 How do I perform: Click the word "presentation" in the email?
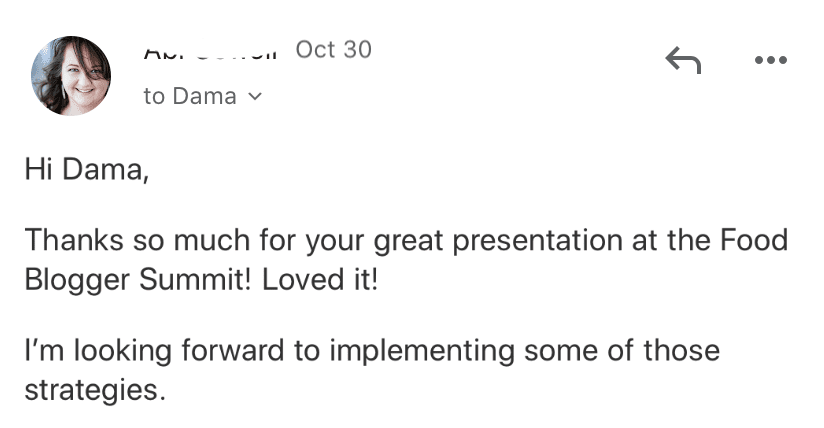coord(537,241)
